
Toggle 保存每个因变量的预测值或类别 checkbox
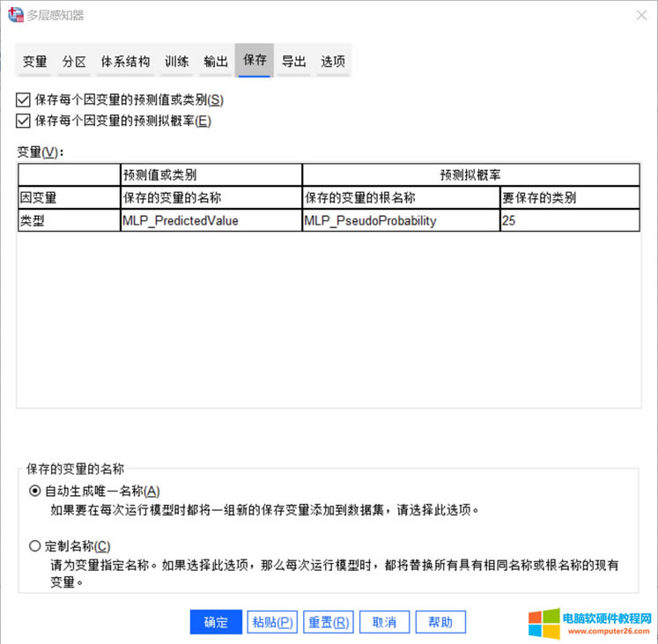[x=23, y=100]
